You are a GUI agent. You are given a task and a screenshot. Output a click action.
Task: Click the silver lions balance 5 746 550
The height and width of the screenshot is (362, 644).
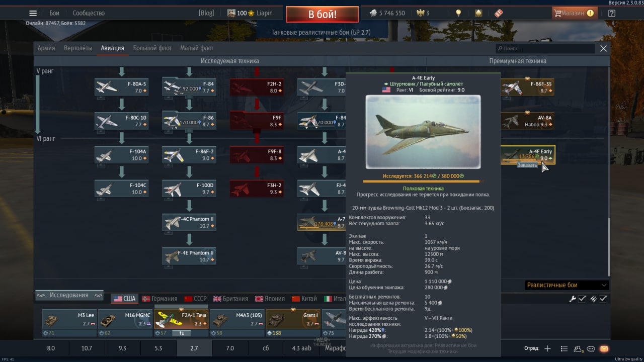[387, 13]
